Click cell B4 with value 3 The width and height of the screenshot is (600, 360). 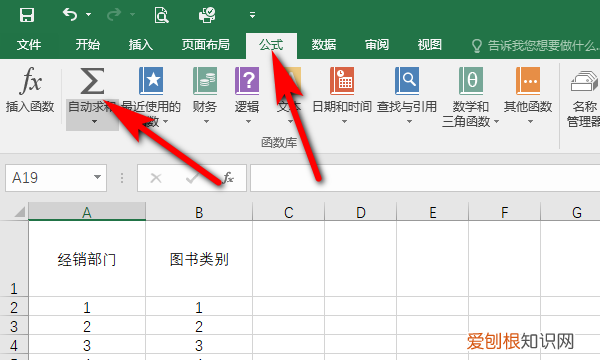point(199,345)
